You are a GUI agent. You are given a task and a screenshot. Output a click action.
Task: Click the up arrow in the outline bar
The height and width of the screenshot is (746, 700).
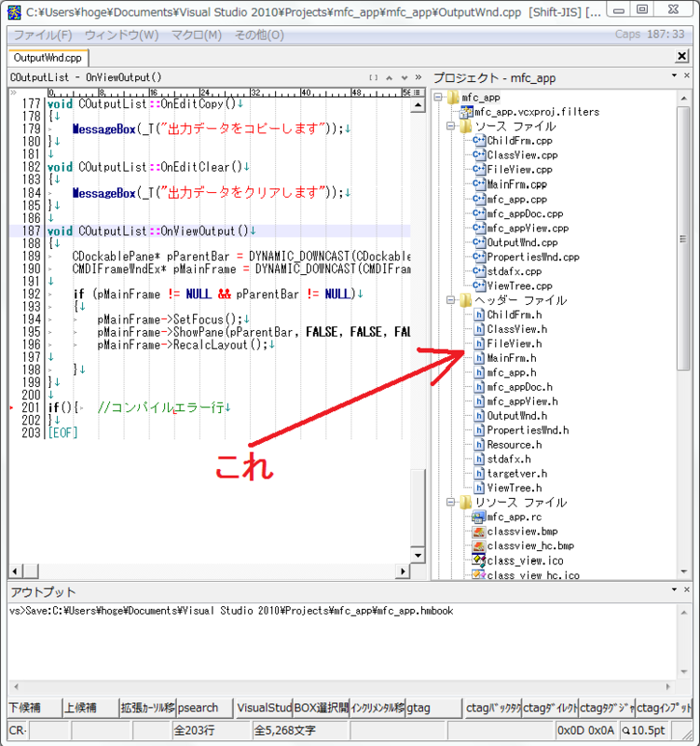[x=389, y=78]
